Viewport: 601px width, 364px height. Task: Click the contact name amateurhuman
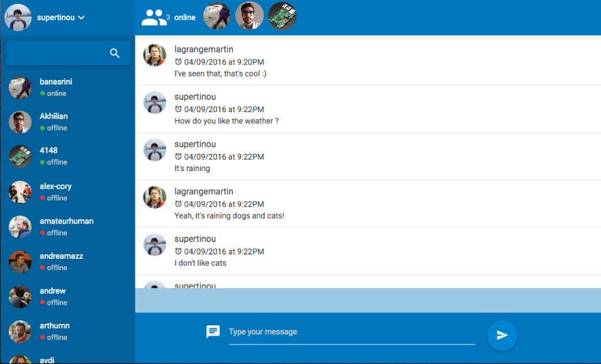click(x=66, y=221)
